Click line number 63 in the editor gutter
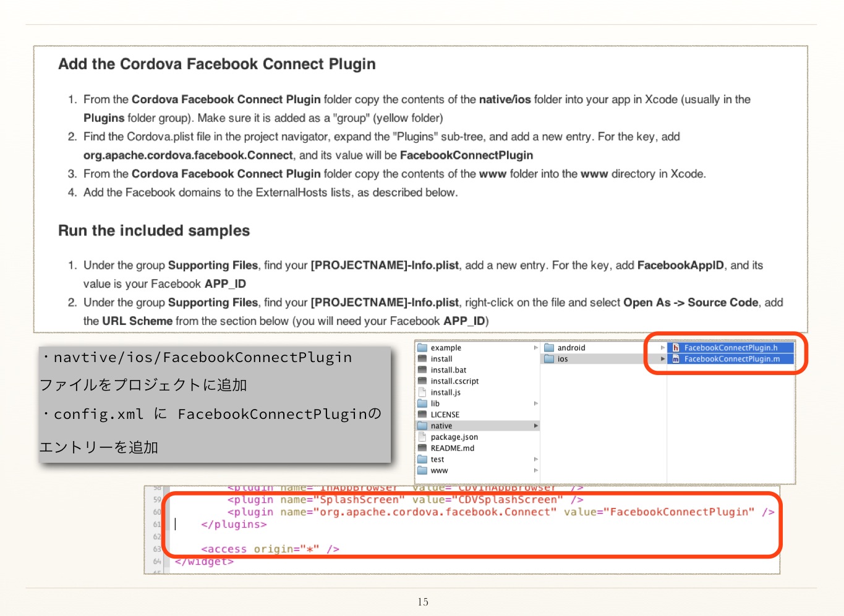Screen dimensions: 844x616 click(x=157, y=549)
